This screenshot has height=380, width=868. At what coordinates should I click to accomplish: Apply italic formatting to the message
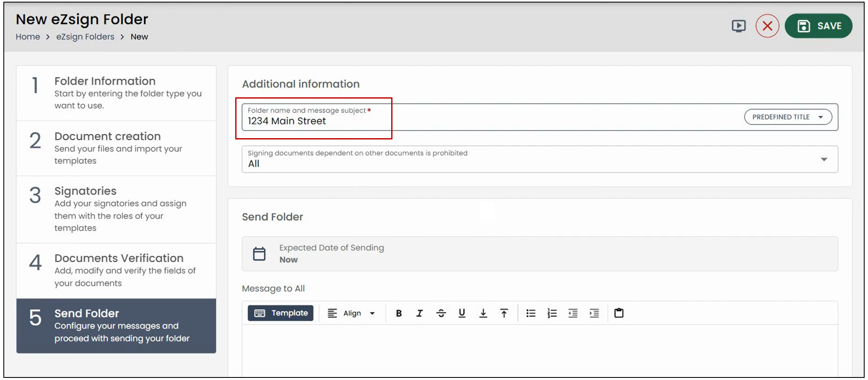click(419, 313)
